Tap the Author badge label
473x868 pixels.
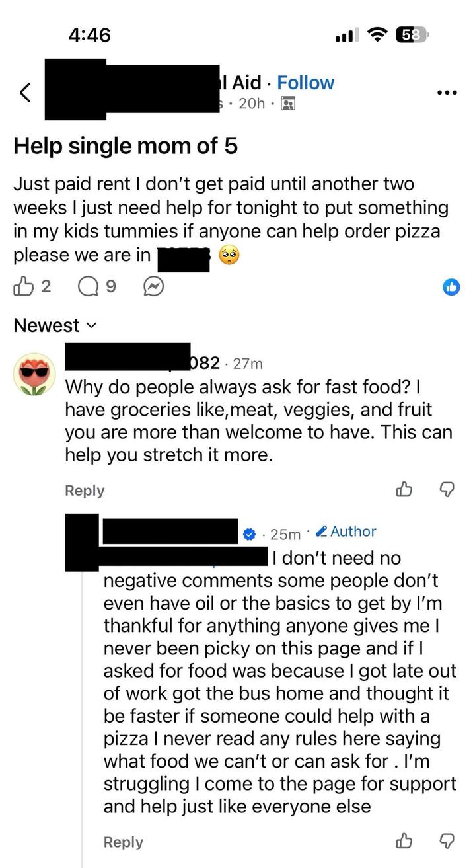[346, 532]
